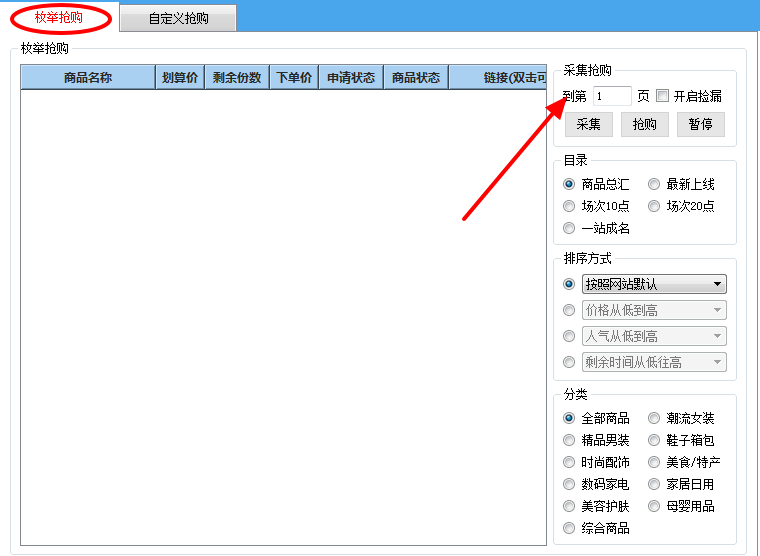Screen dimensions: 760x556
Task: Enable the 开启捡漏 checkbox
Action: [662, 95]
